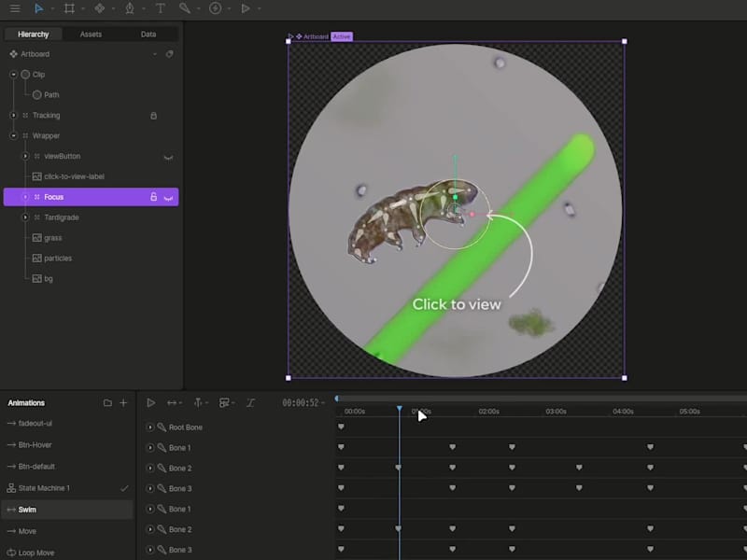
Task: Open the time display 00:00:52 dropdown
Action: point(323,403)
